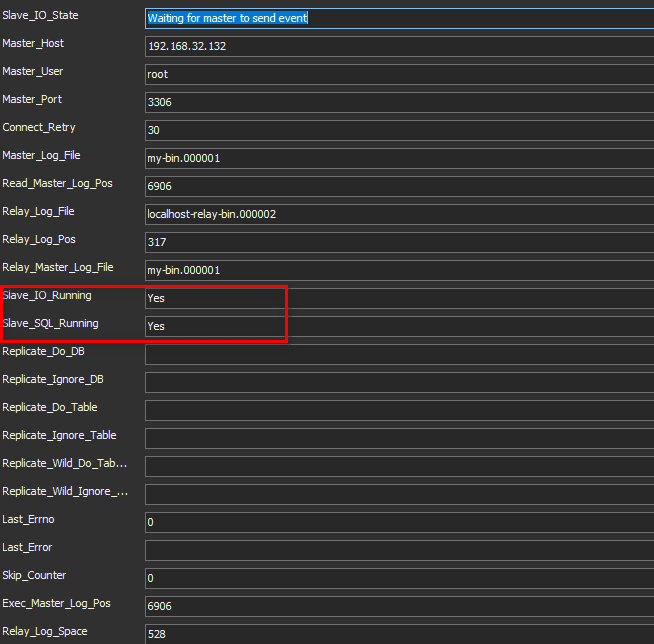Viewport: 654px width, 644px height.
Task: Click the Skip_Counter value field
Action: [398, 578]
